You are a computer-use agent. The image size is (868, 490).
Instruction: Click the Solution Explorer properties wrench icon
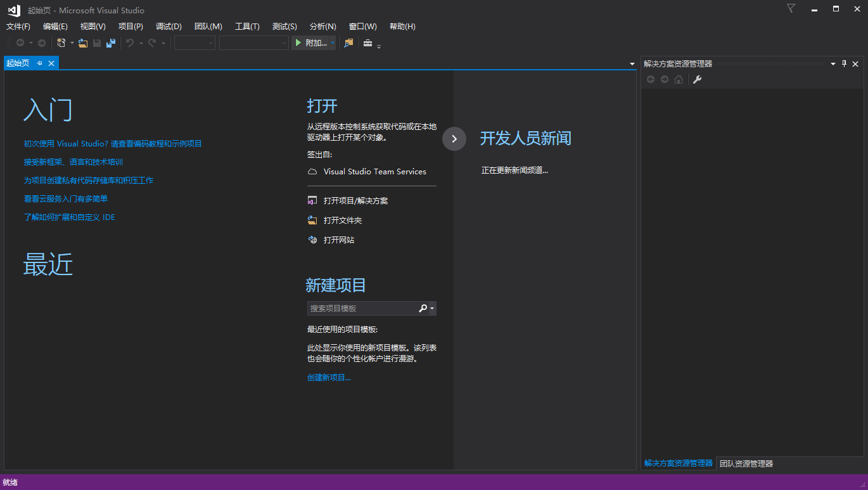pos(697,79)
